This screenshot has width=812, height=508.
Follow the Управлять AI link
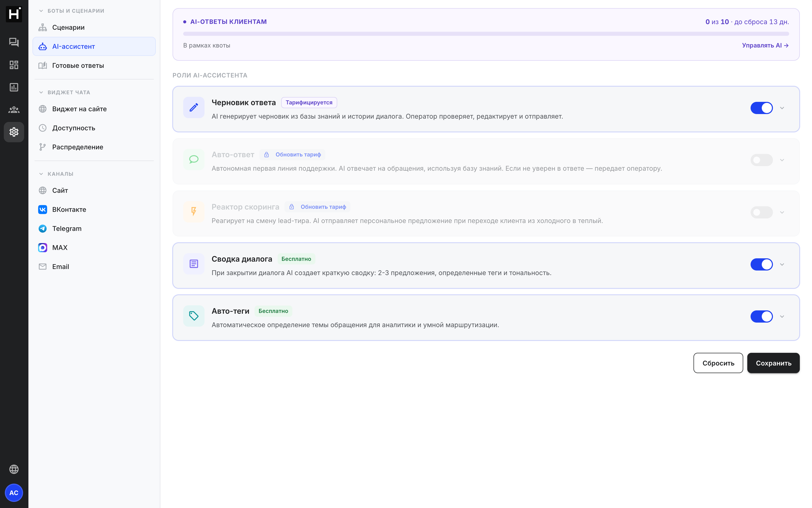pos(765,45)
